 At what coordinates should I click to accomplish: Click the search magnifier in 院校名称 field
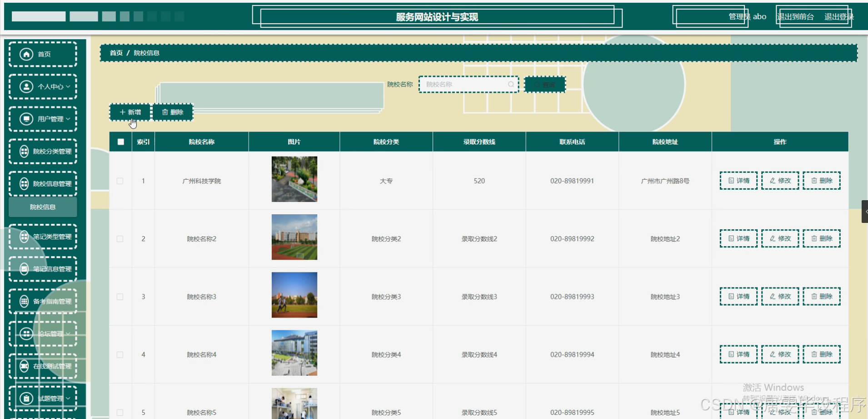511,84
